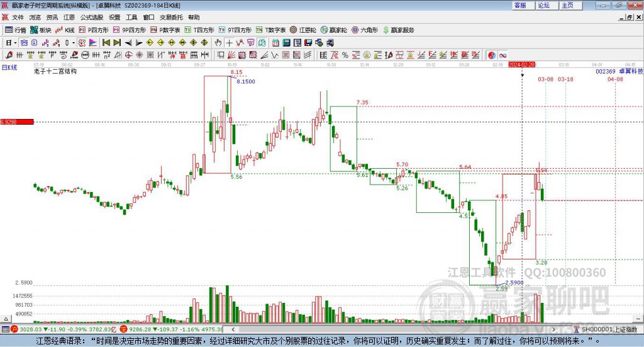Launch the 江恩轮 Gann wheel
The width and height of the screenshot is (644, 347).
303,30
